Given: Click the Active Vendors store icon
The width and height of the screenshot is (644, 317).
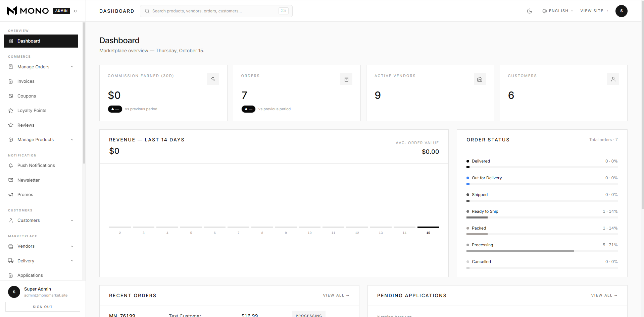Looking at the screenshot, I should (480, 79).
